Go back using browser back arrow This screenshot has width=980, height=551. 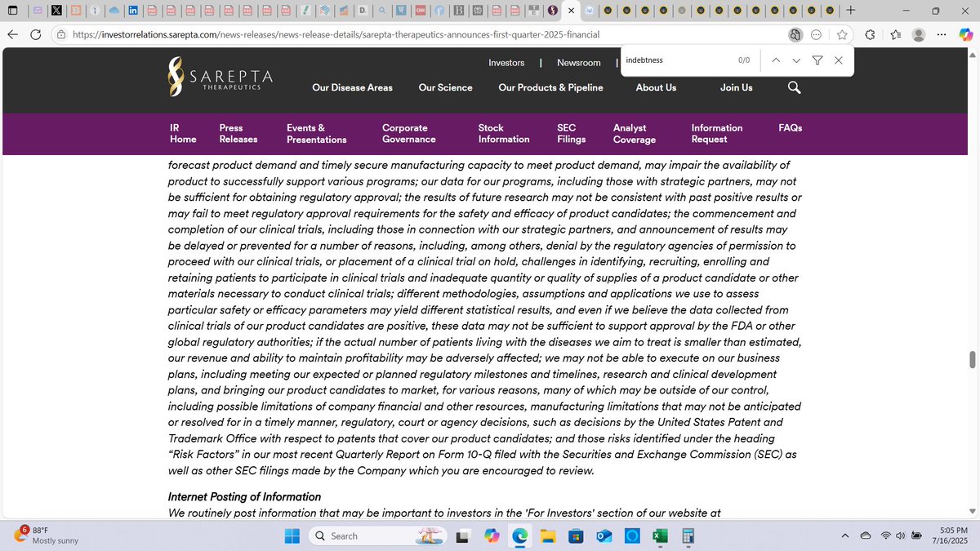pos(13,34)
